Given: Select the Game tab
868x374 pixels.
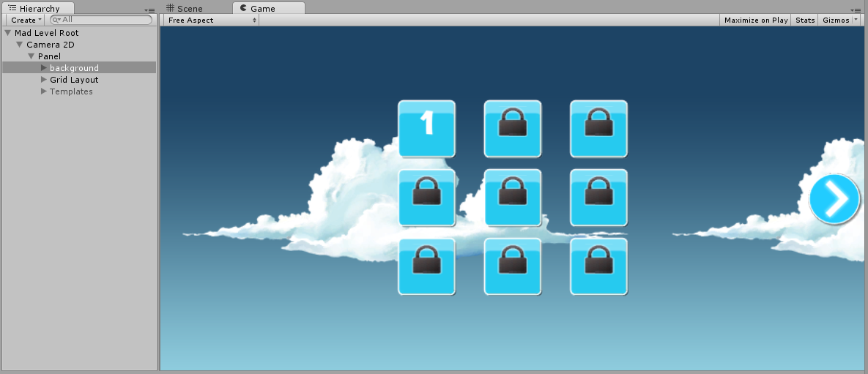Looking at the screenshot, I should [x=261, y=9].
